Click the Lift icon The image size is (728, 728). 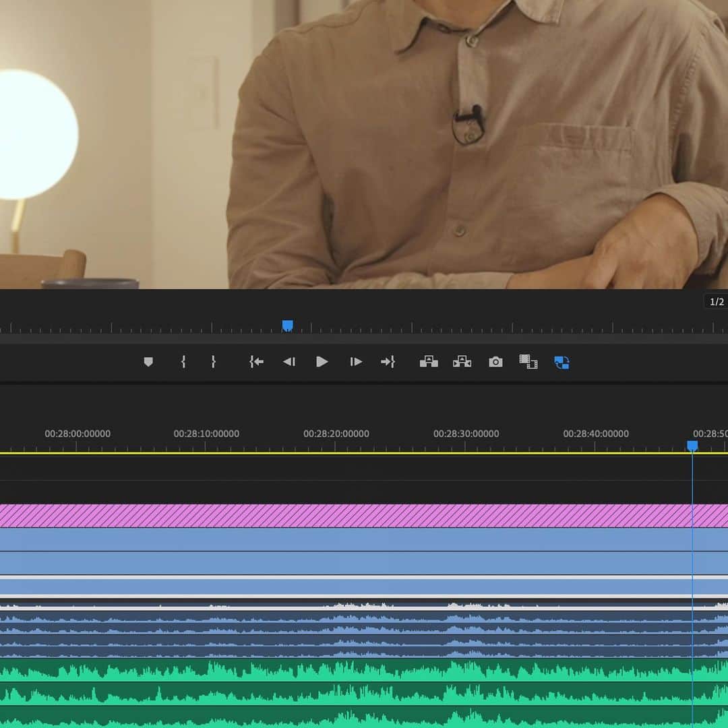429,362
